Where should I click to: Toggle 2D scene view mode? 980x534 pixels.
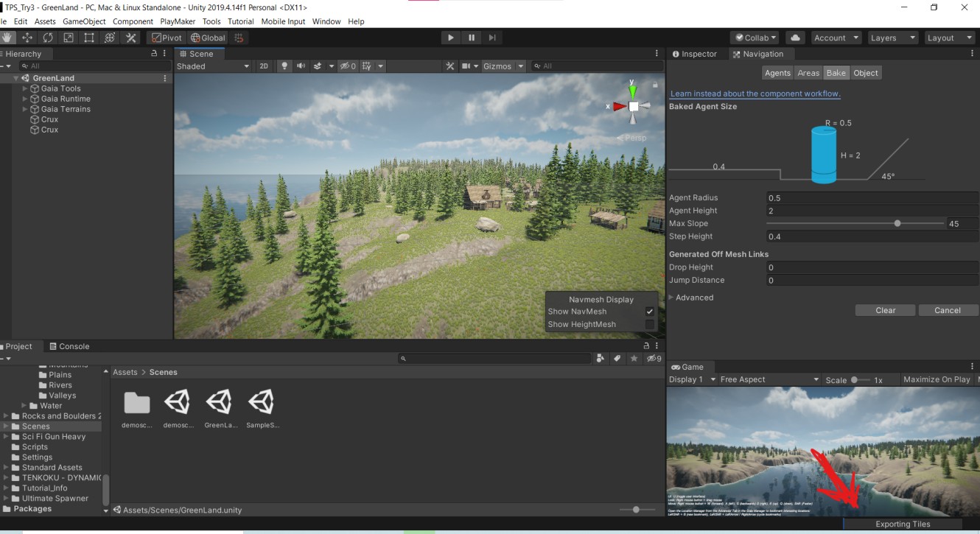coord(264,66)
